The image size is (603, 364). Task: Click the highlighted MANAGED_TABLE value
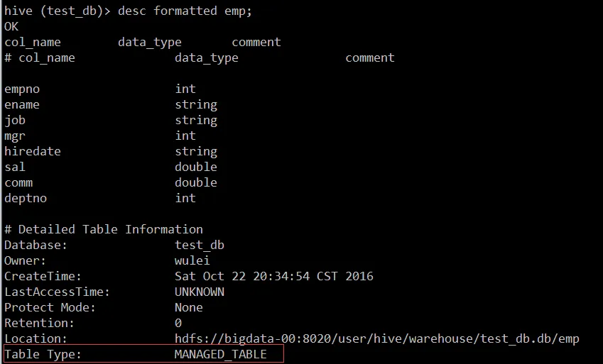click(x=220, y=354)
